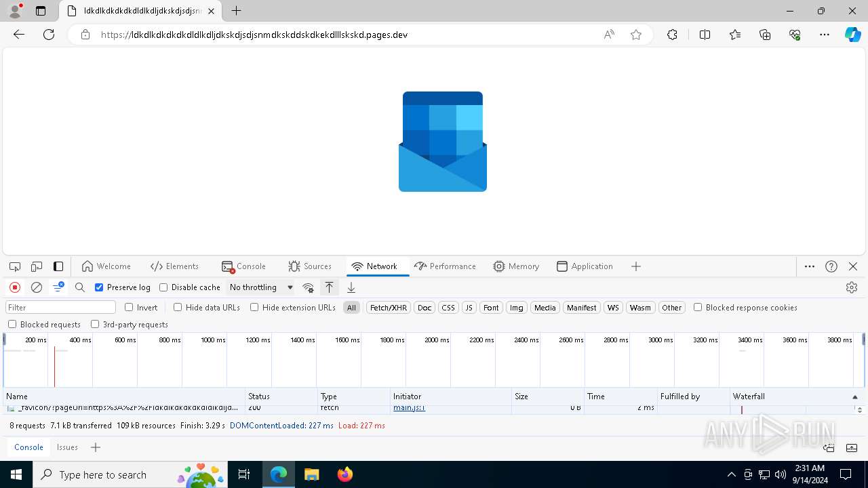This screenshot has height=488, width=868.
Task: Check 3rd-party requests checkbox
Action: [95, 324]
